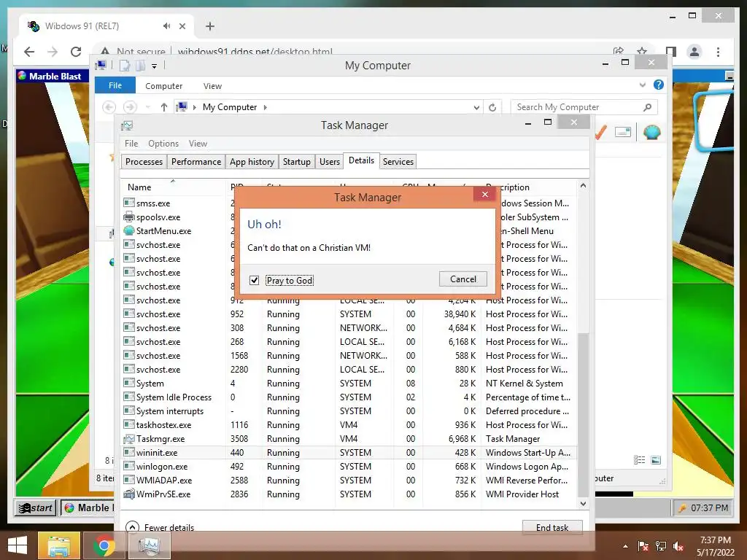Switch My Computer to large icons view
The image size is (747, 560).
(656, 460)
